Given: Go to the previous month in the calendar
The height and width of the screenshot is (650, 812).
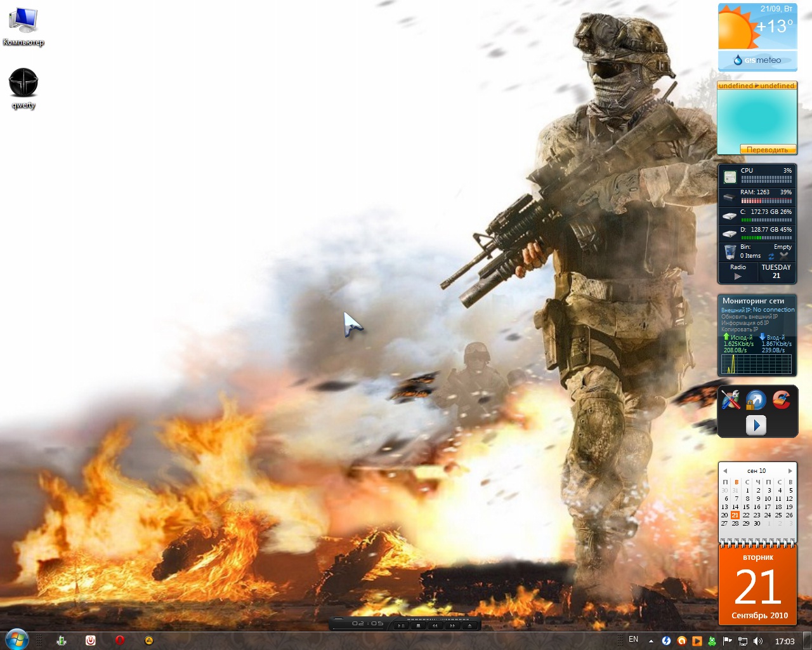Looking at the screenshot, I should tap(725, 471).
